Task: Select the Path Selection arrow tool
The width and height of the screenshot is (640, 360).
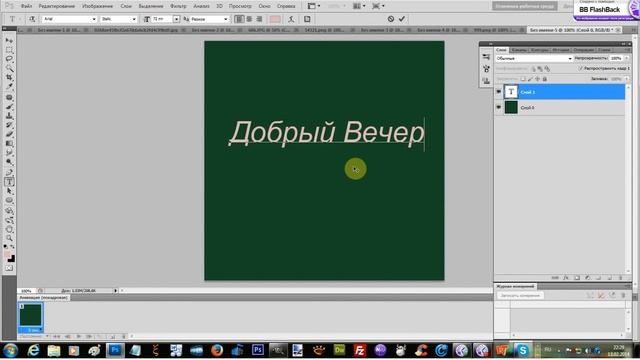Action: 9,191
